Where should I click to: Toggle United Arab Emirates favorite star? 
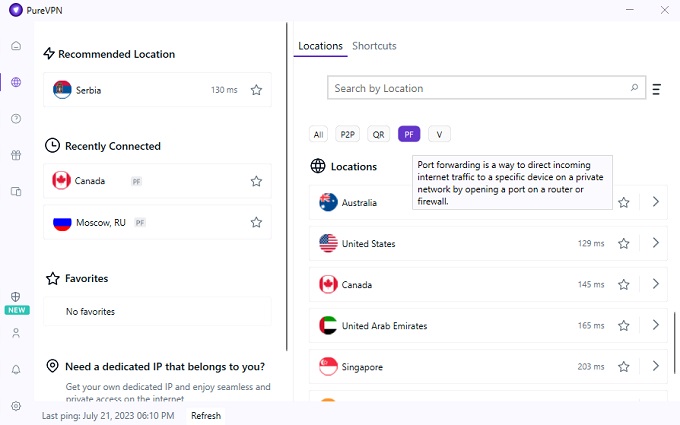point(624,325)
